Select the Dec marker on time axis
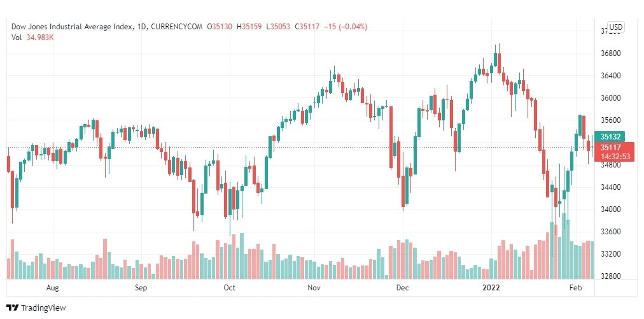 pos(402,288)
